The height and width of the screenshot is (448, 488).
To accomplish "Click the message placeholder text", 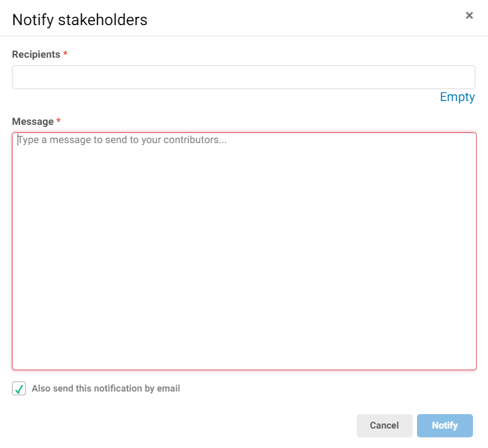I will (x=122, y=140).
